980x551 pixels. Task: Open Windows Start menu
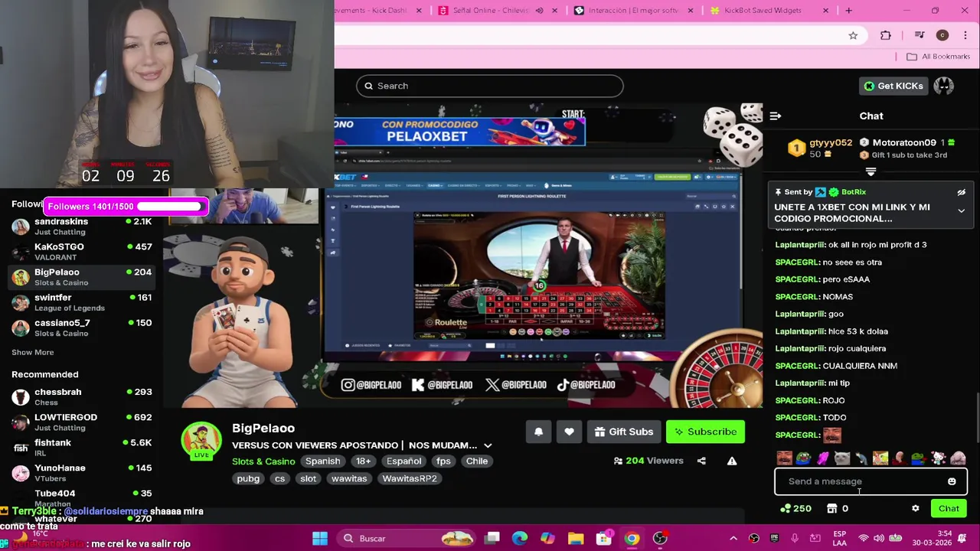coord(320,538)
